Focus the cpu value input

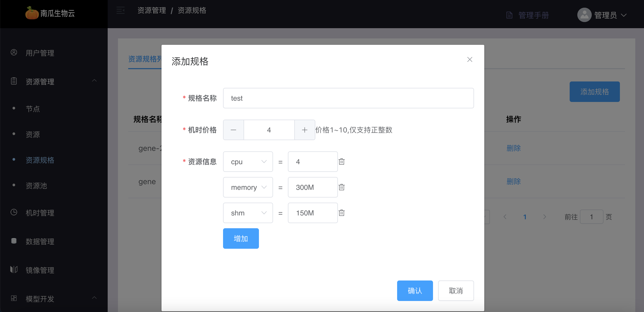coord(313,162)
